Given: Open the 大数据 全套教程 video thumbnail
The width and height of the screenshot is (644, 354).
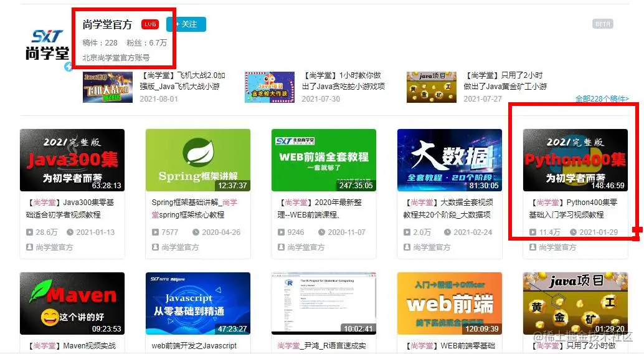Looking at the screenshot, I should click(x=450, y=160).
